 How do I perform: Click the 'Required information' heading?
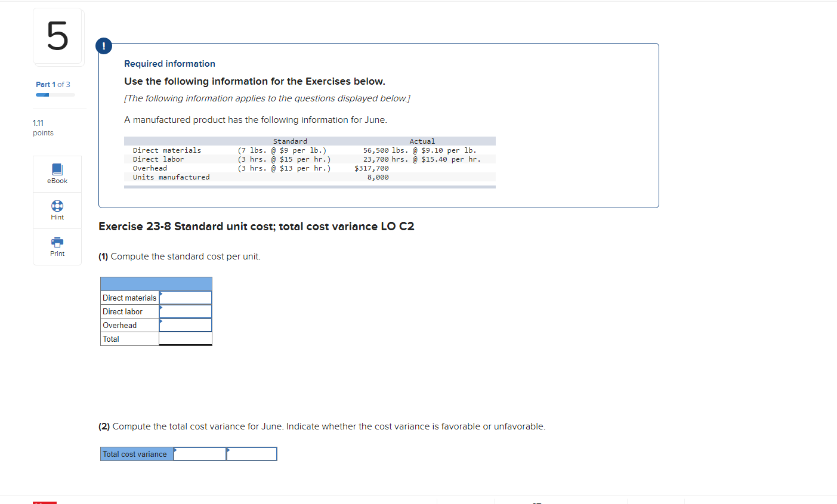point(169,64)
